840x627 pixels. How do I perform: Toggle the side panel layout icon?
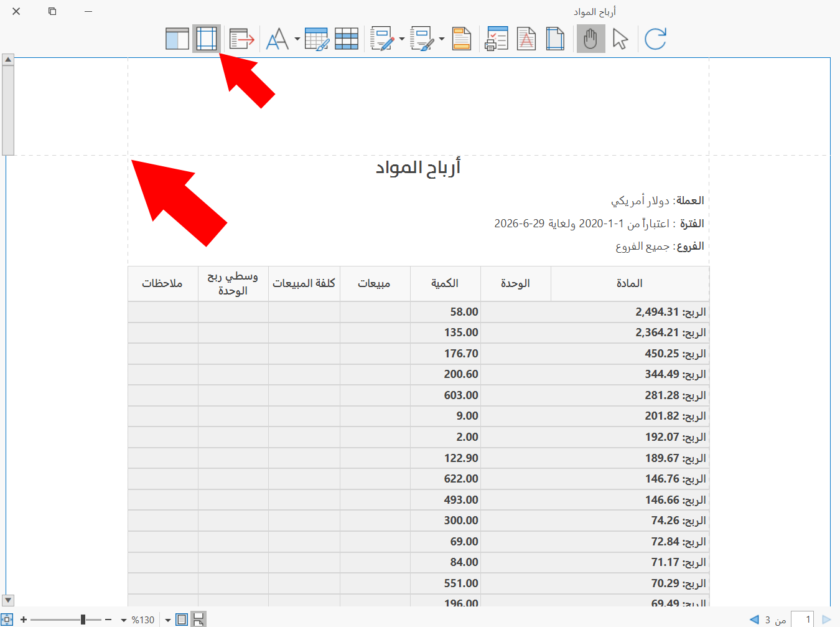point(177,39)
